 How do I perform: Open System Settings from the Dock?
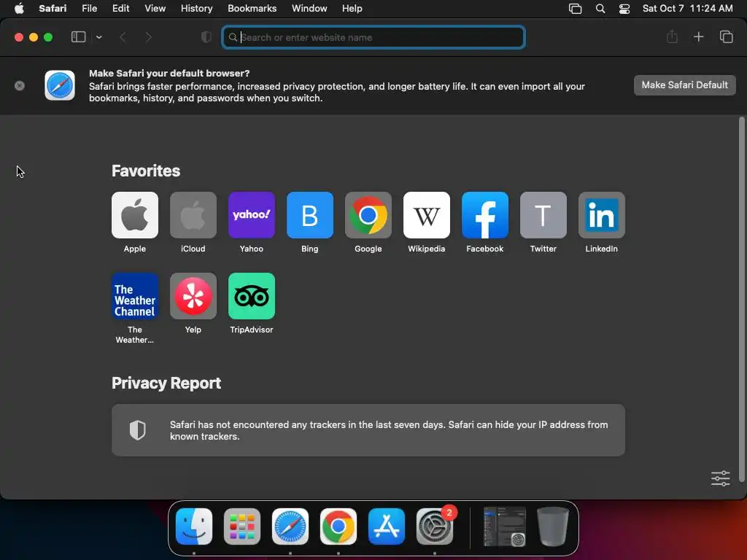point(435,526)
